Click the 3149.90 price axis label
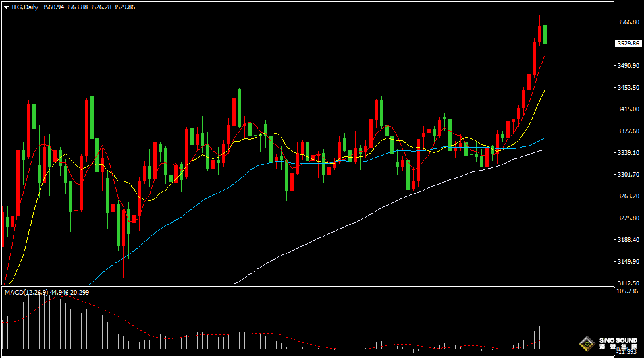 (628, 261)
